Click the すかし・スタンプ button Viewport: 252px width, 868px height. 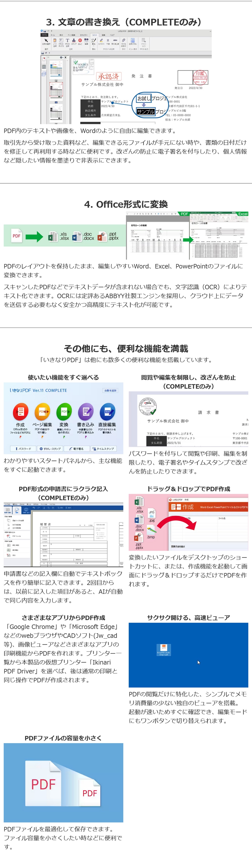[x=50, y=448]
